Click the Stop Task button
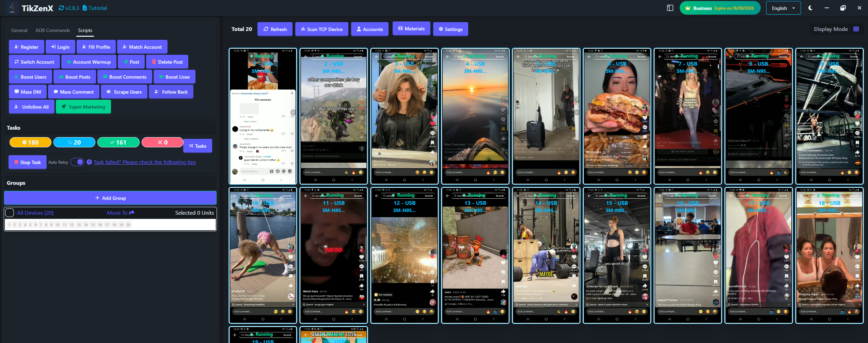The image size is (868, 343). (27, 162)
